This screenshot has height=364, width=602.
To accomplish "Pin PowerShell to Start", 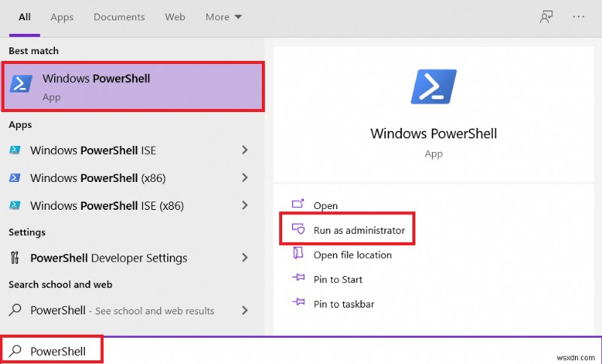I will [338, 280].
